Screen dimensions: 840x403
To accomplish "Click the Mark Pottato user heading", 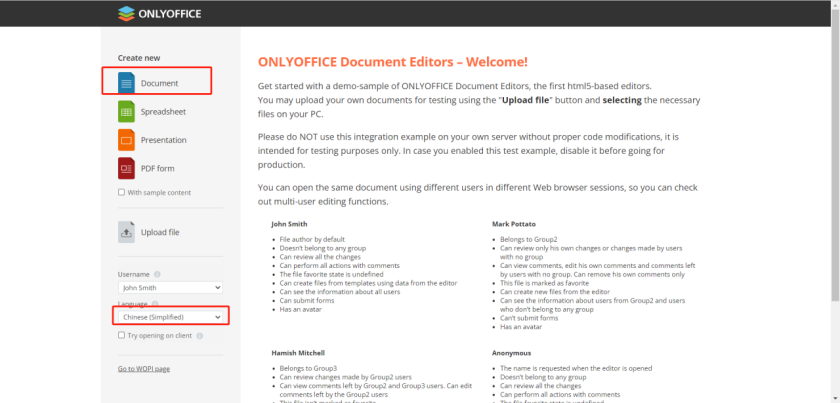I will (514, 224).
